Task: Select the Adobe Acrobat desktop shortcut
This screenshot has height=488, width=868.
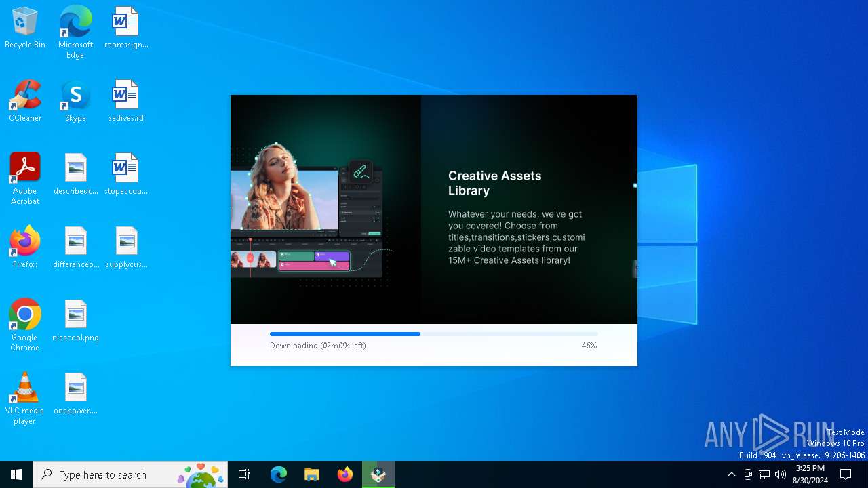Action: coord(25,180)
